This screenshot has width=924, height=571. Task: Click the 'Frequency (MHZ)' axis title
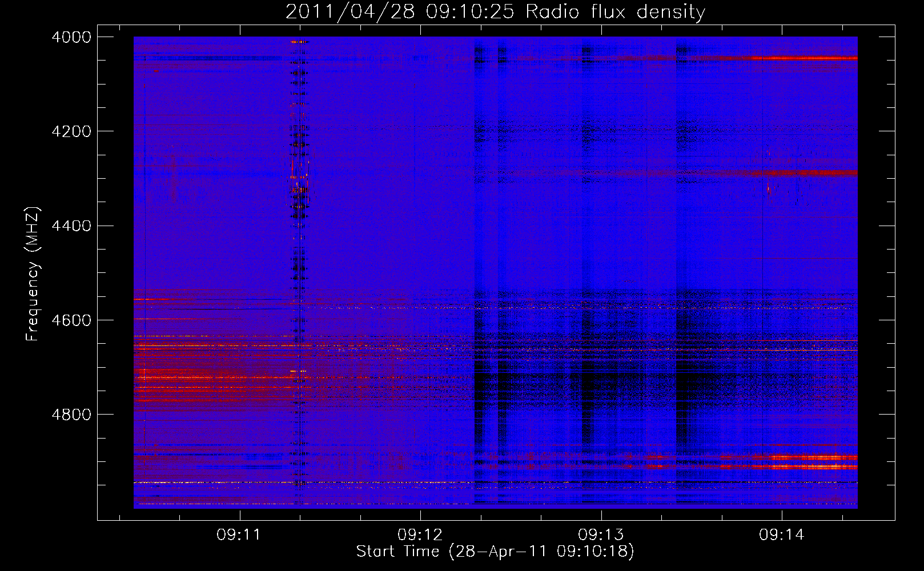33,274
